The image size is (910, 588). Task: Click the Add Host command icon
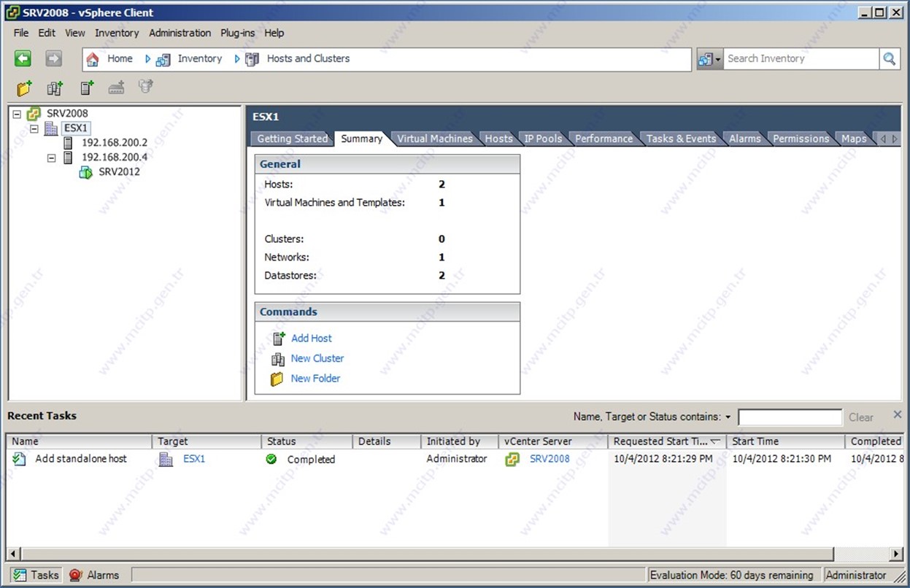[x=278, y=338]
